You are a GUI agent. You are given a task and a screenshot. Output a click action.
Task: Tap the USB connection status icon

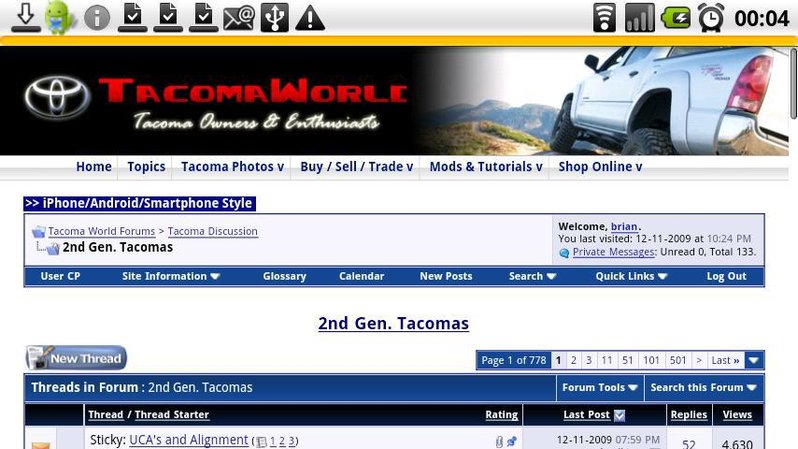[x=274, y=18]
